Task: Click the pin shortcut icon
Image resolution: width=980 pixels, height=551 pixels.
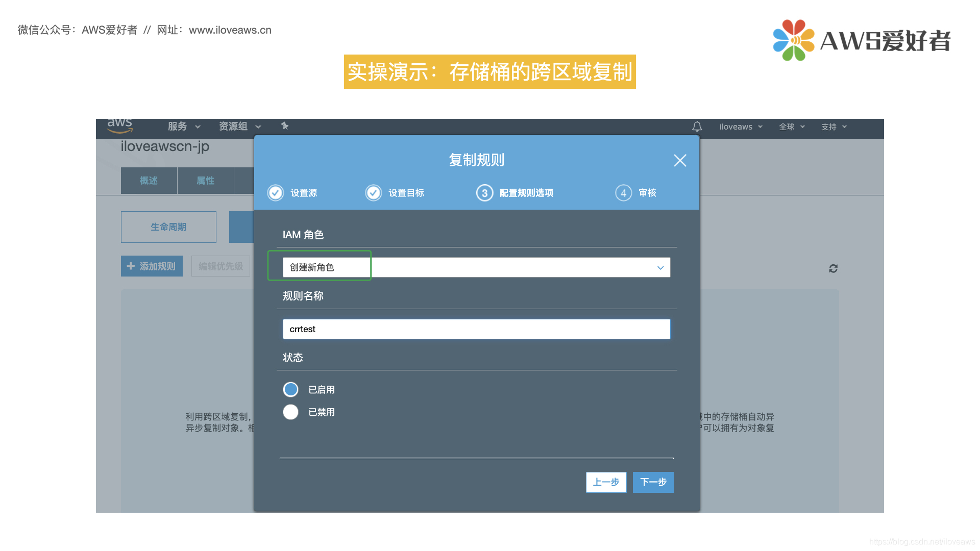Action: coord(285,126)
